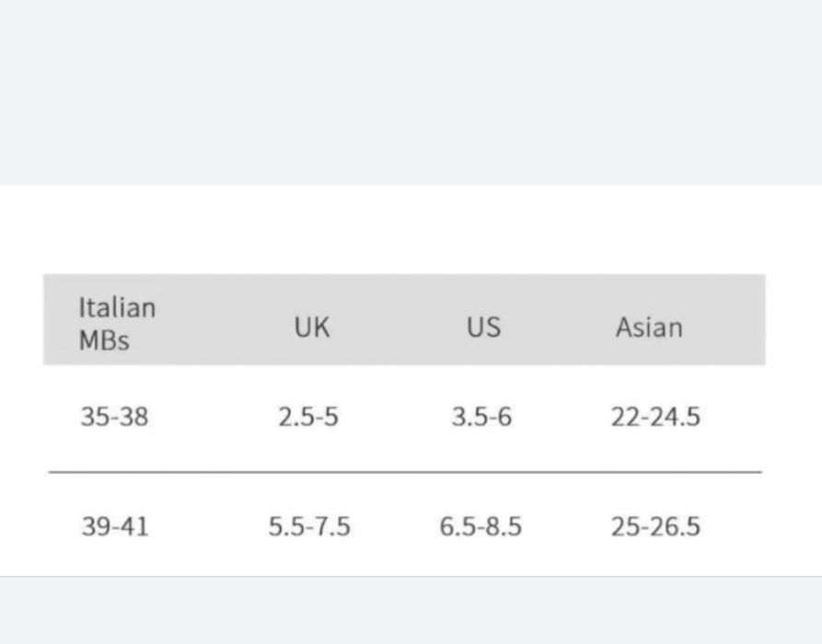Click the Italian MBs column header
The image size is (822, 644).
(117, 323)
